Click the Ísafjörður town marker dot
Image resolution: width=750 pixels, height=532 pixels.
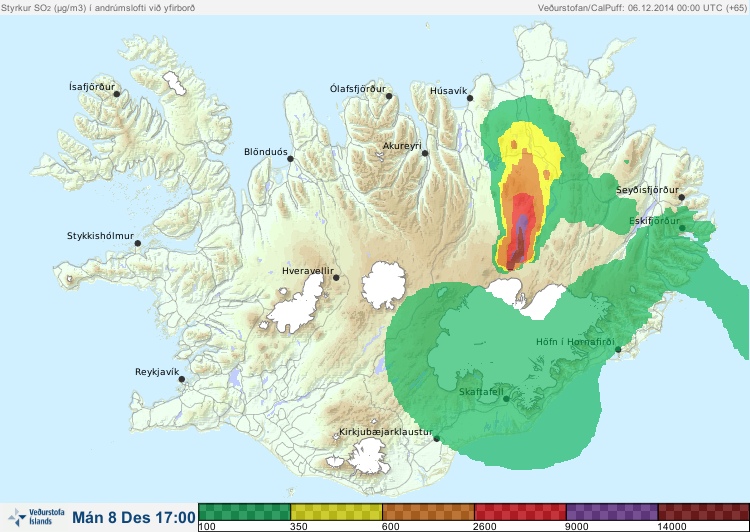pos(116,94)
